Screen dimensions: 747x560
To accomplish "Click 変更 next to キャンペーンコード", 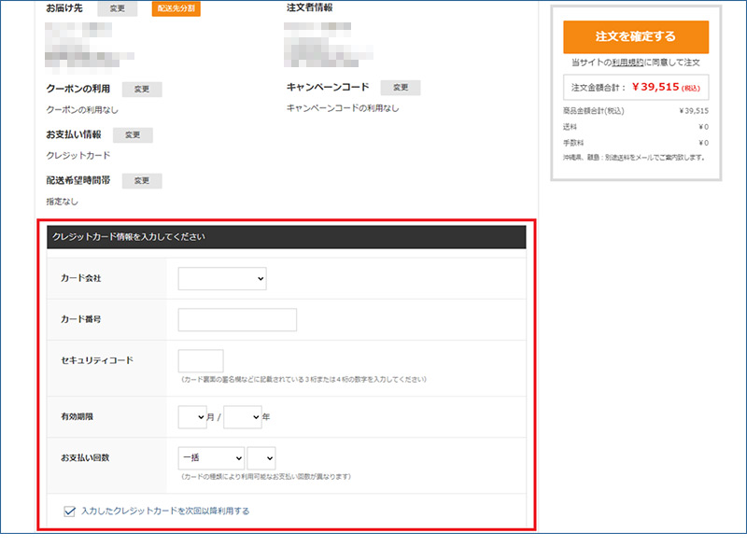I will (x=401, y=86).
